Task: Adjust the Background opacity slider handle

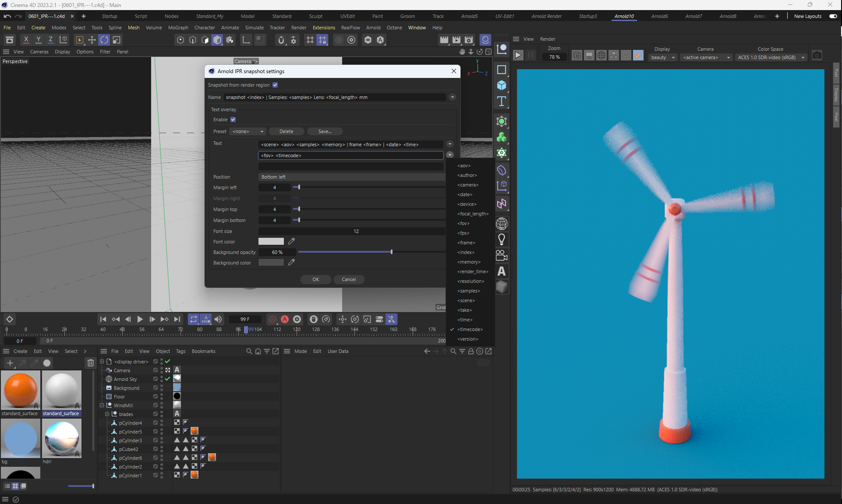Action: [x=391, y=252]
